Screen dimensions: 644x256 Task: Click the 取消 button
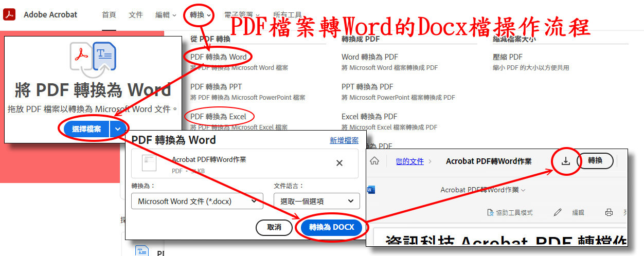coord(274,227)
